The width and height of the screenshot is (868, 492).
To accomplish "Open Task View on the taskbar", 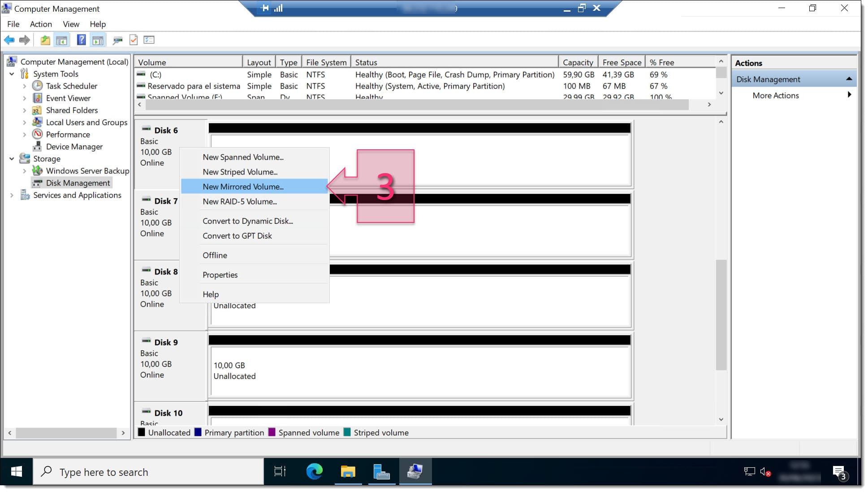I will [280, 471].
